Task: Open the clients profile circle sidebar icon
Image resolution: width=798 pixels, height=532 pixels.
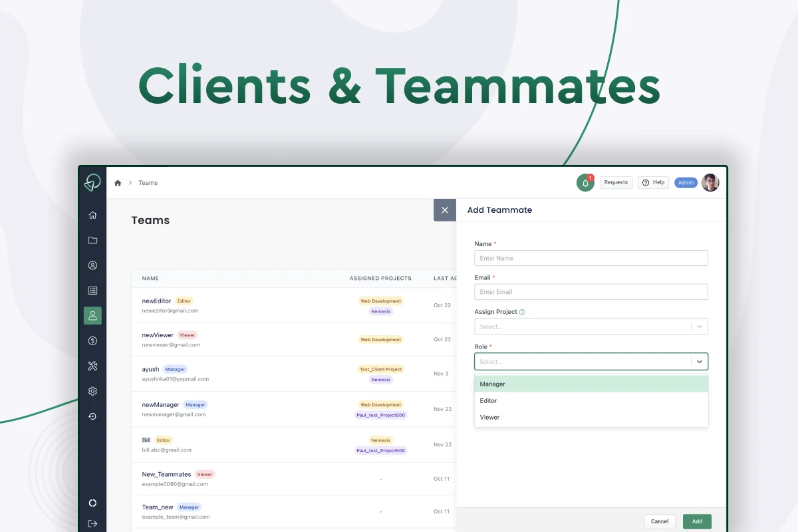Action: coord(92,265)
